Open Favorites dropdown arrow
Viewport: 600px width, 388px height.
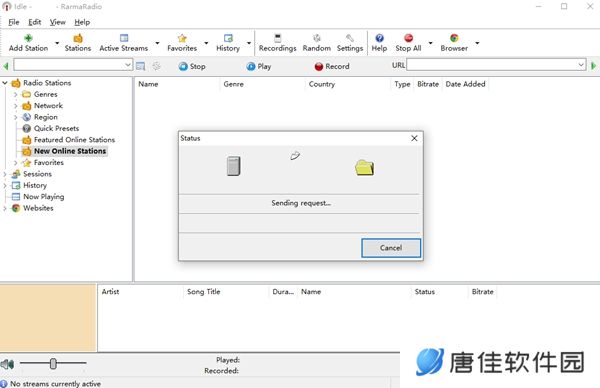point(206,43)
